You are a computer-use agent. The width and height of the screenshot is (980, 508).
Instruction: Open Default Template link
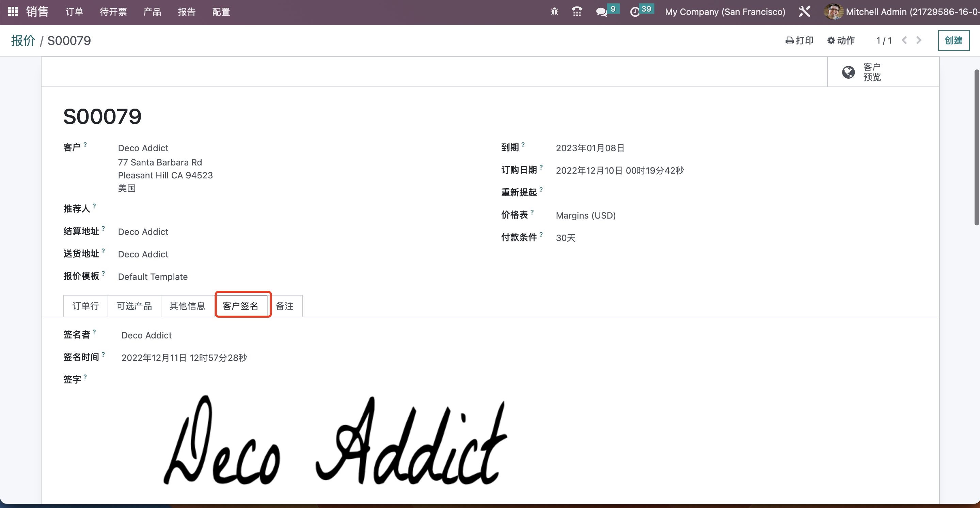pyautogui.click(x=153, y=276)
